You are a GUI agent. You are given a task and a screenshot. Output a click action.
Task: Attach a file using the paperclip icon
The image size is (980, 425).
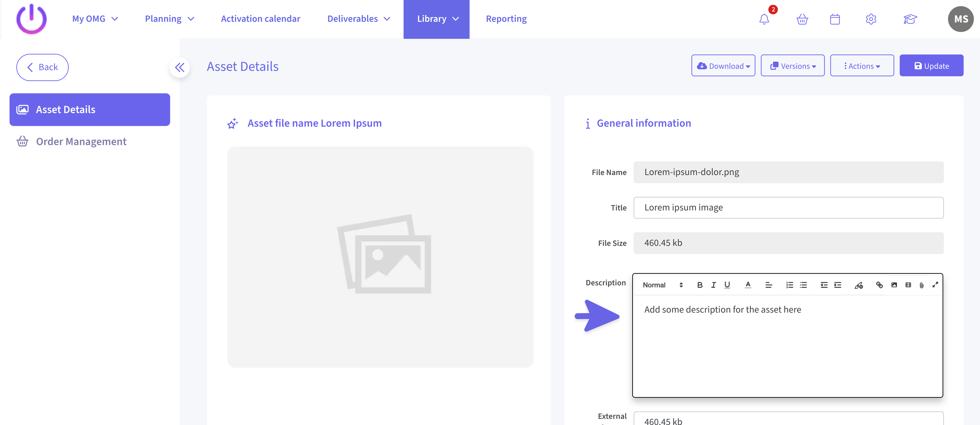(x=921, y=285)
